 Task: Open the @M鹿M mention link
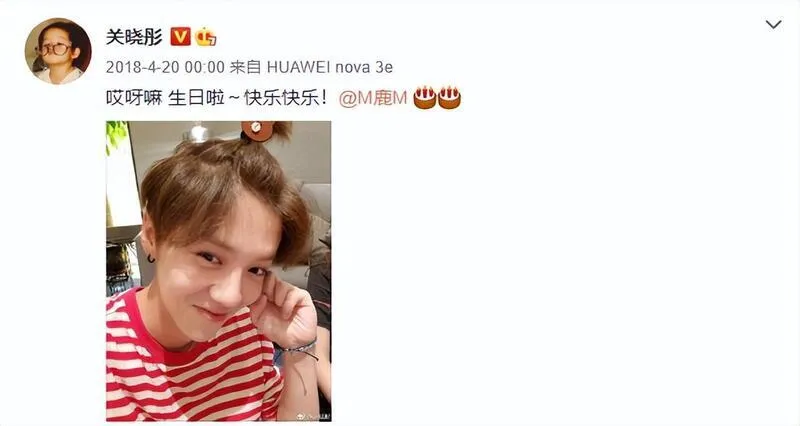click(x=373, y=98)
